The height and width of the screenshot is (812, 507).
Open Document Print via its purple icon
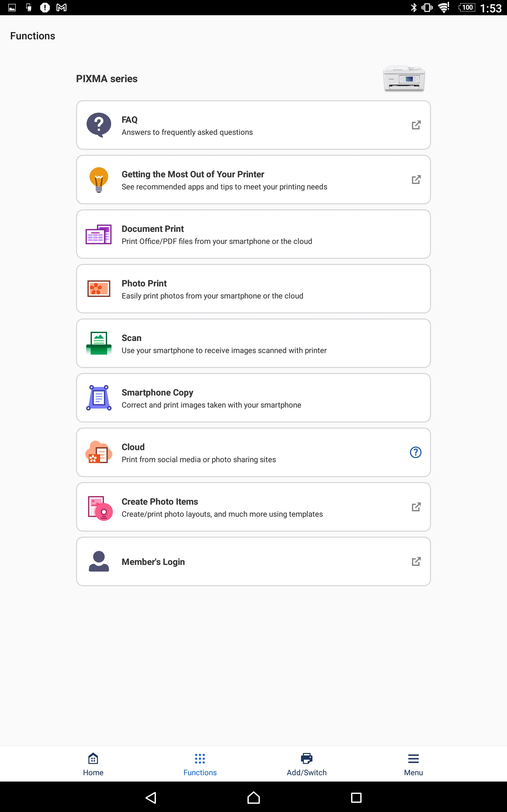point(99,234)
